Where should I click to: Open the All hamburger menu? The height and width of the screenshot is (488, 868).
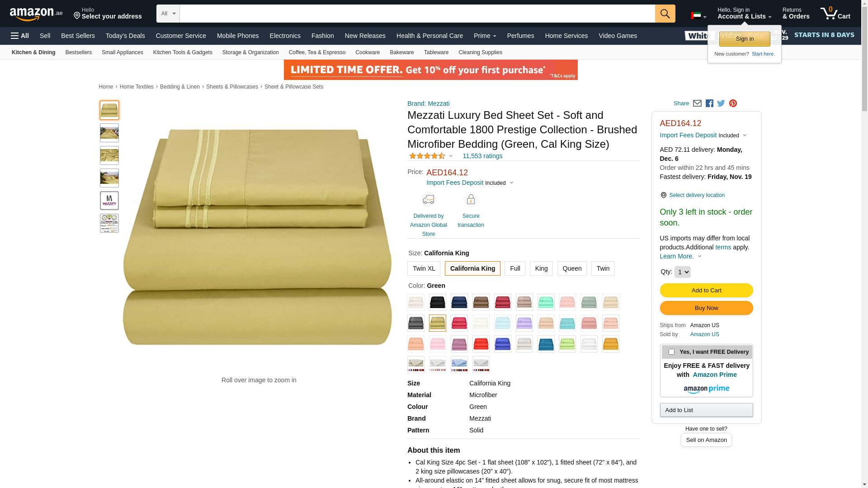click(20, 36)
